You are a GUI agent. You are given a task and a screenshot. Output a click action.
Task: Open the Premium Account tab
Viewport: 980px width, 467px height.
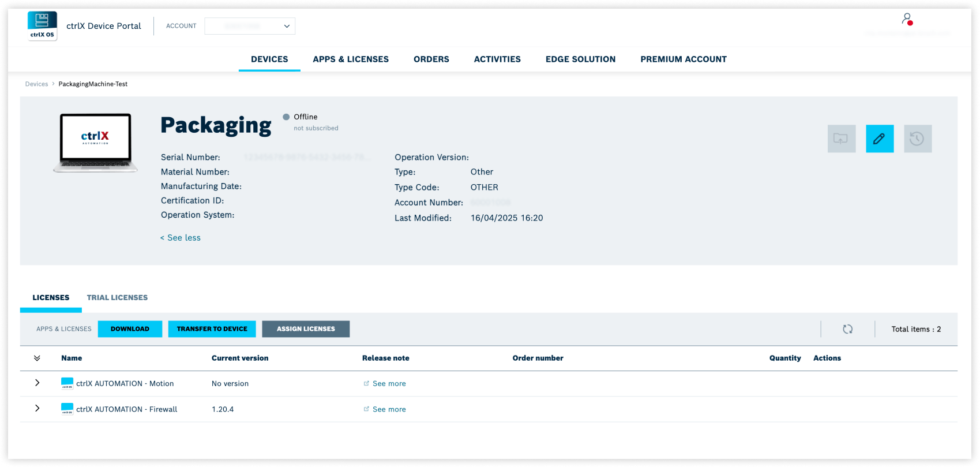[x=684, y=59]
